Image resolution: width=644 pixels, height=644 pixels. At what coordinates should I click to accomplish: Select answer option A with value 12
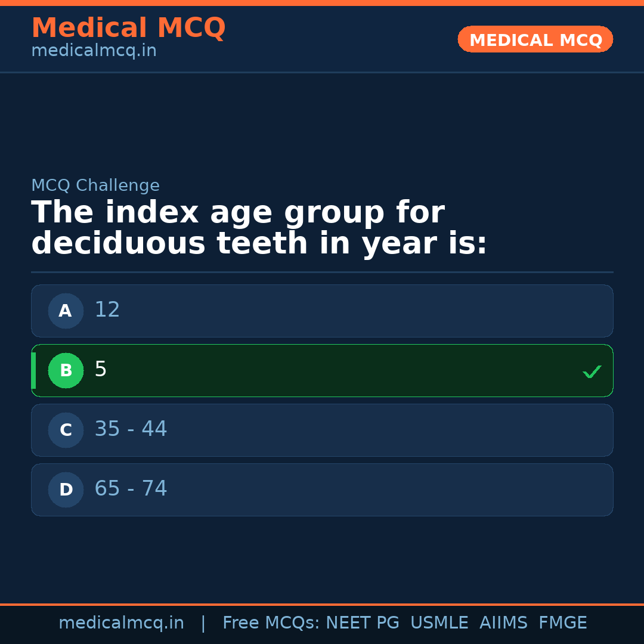coord(322,311)
